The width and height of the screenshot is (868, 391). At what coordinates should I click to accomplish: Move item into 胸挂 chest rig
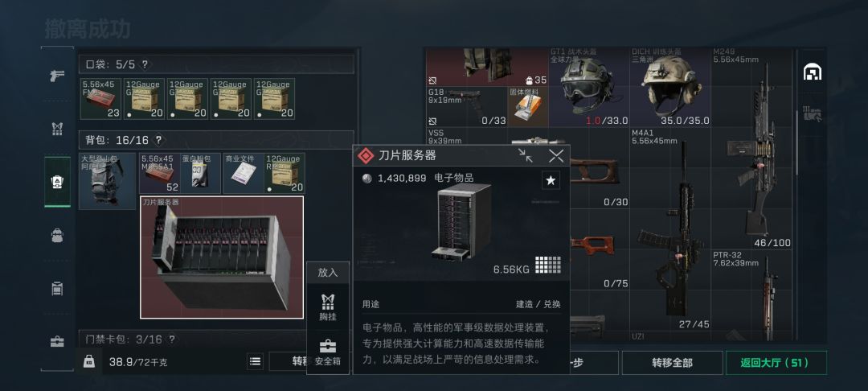328,307
